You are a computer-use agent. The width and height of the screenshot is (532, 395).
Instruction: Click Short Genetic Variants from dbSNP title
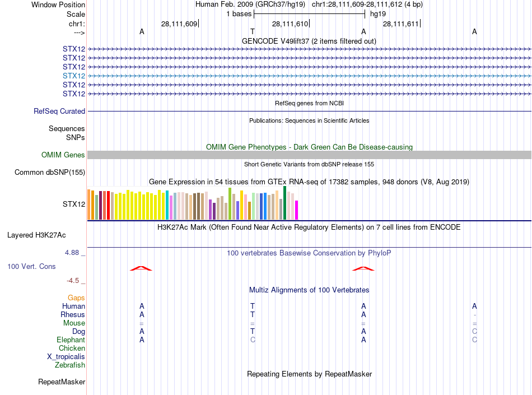tap(309, 164)
